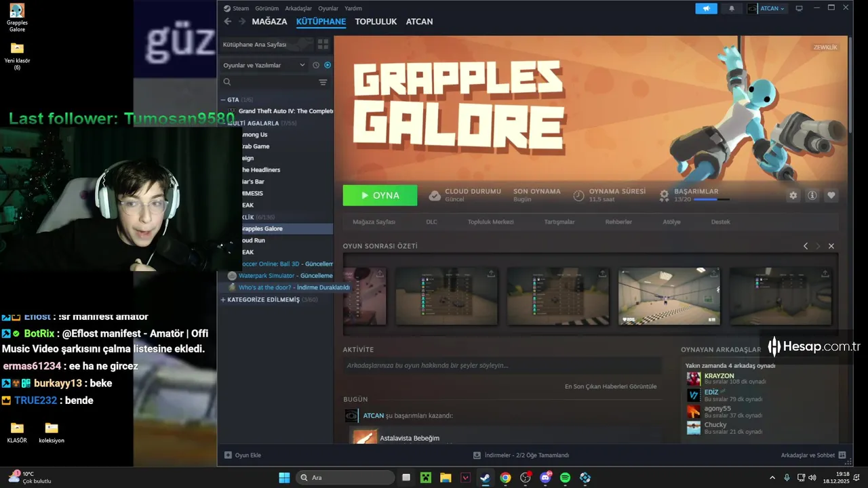Image resolution: width=868 pixels, height=488 pixels.
Task: Open Big Picture mode monitor icon
Action: [799, 8]
